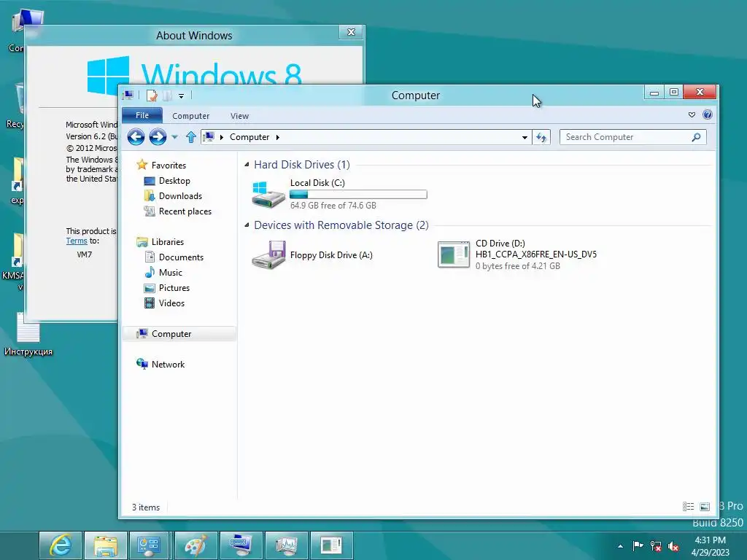747x560 pixels.
Task: Select the Local Disk (C:) drive icon
Action: coord(268,194)
